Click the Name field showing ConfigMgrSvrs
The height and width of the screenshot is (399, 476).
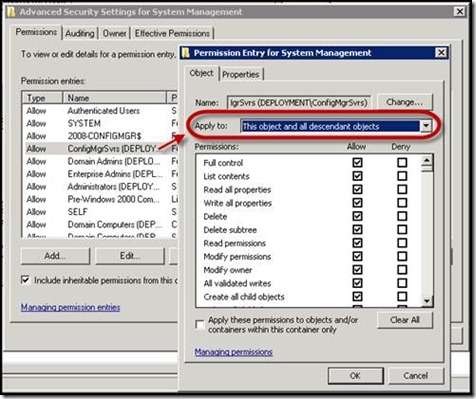point(299,102)
